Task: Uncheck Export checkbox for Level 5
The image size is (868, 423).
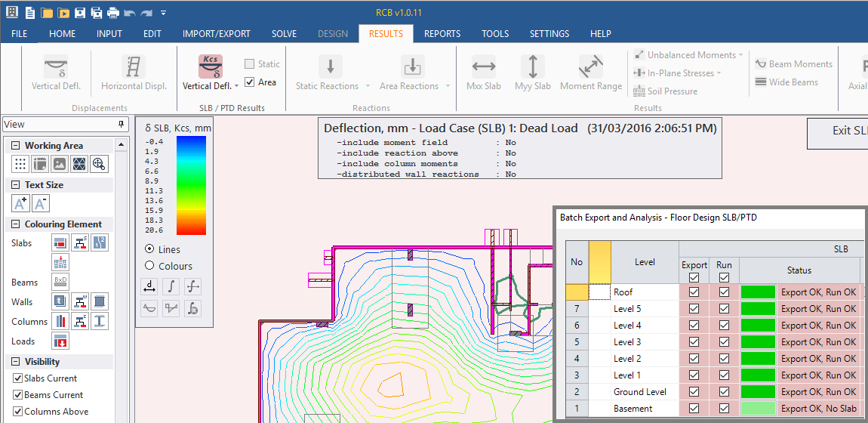Action: 694,309
